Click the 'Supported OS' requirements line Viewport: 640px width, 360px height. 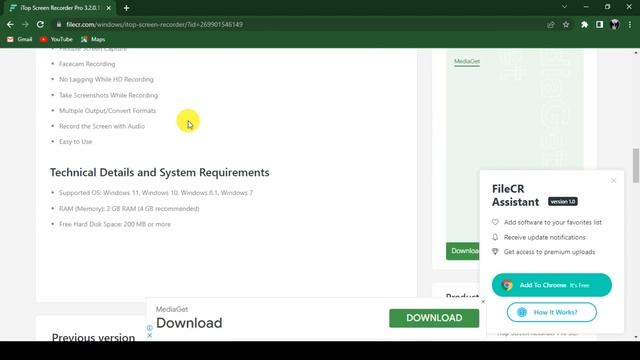click(156, 193)
